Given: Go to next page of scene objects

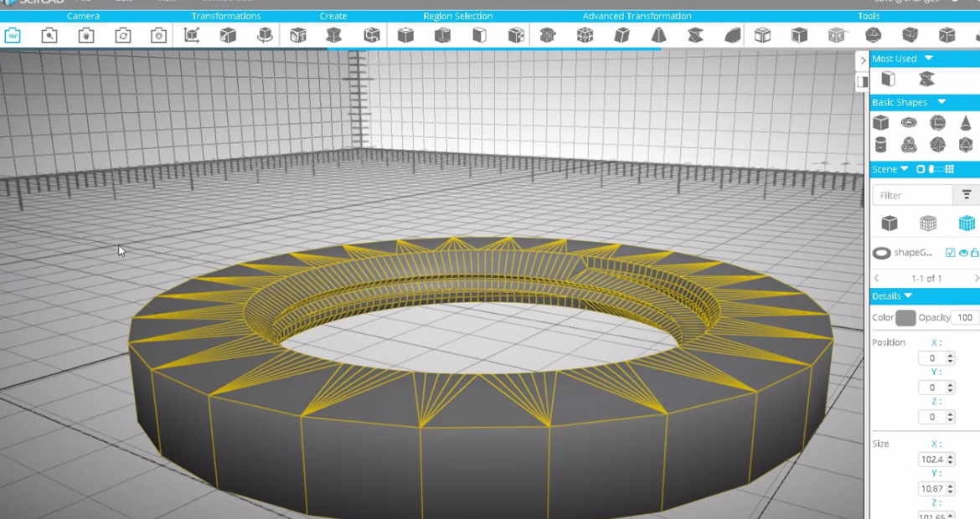Looking at the screenshot, I should (976, 278).
